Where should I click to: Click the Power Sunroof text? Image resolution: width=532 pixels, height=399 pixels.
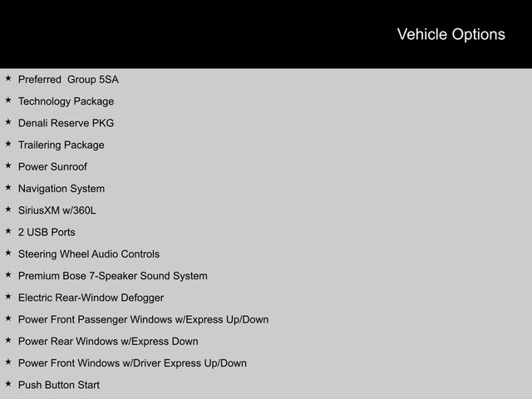(52, 167)
